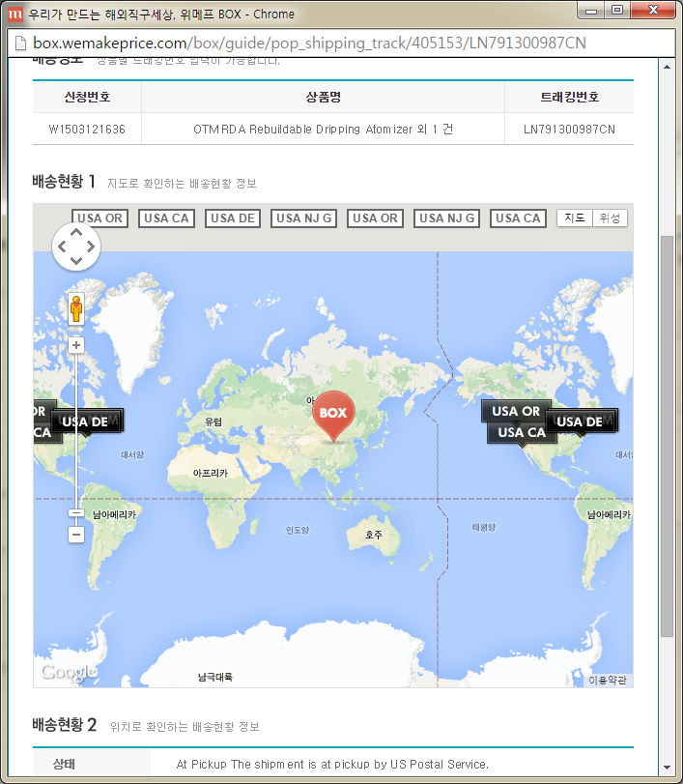683x784 pixels.
Task: Click the scrollbar up arrow
Action: click(x=667, y=67)
